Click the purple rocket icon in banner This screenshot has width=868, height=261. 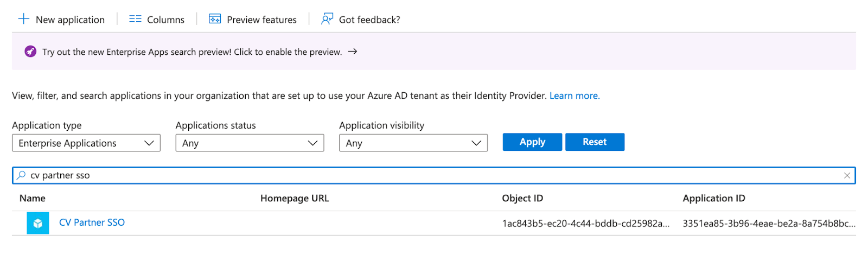pyautogui.click(x=30, y=52)
